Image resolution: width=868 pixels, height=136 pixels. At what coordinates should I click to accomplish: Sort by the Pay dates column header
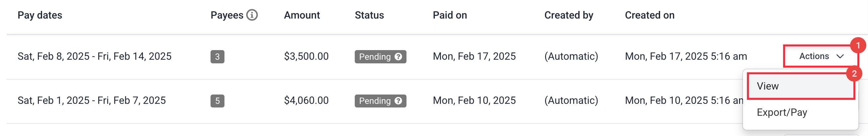click(40, 15)
